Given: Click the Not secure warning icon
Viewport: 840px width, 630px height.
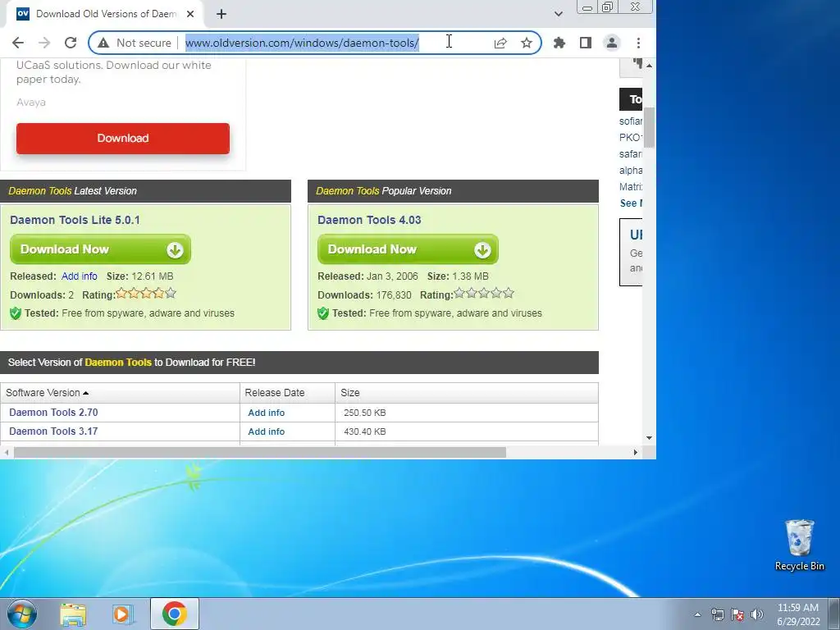Looking at the screenshot, I should point(103,43).
